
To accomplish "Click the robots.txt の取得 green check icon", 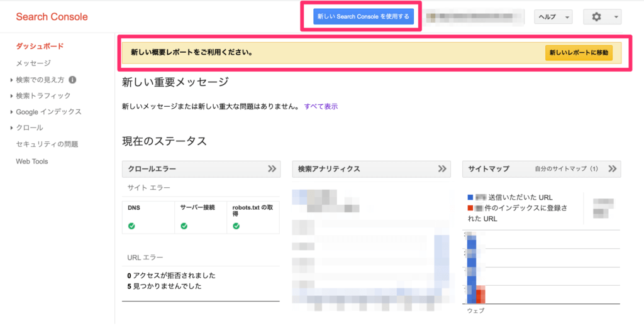I will 236,226.
